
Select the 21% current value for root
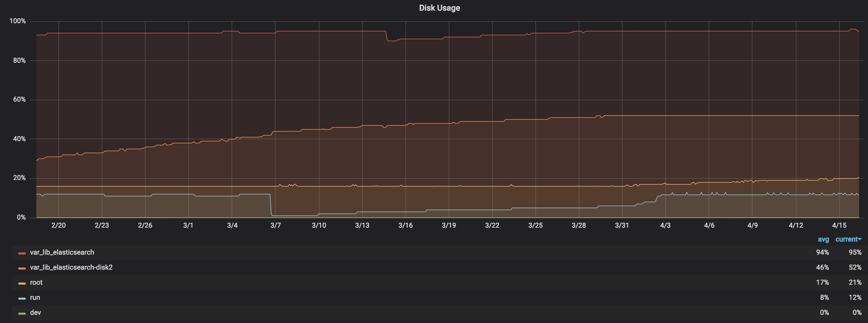pos(855,283)
